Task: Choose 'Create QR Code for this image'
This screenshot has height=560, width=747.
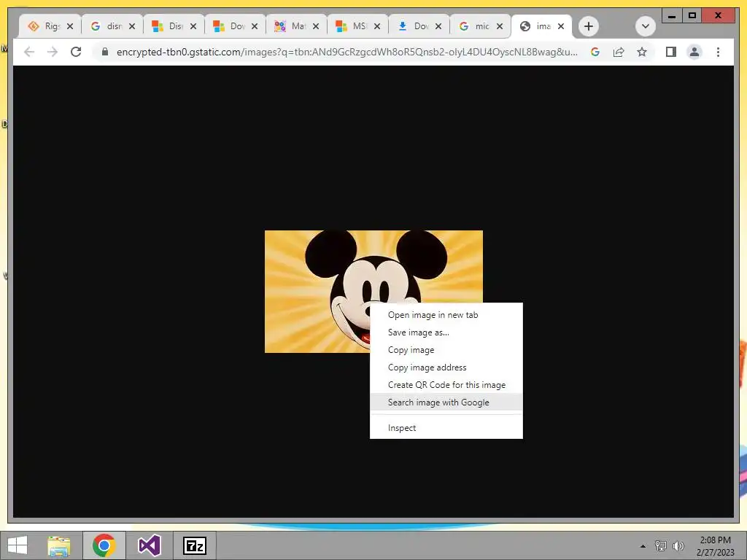Action: (446, 385)
